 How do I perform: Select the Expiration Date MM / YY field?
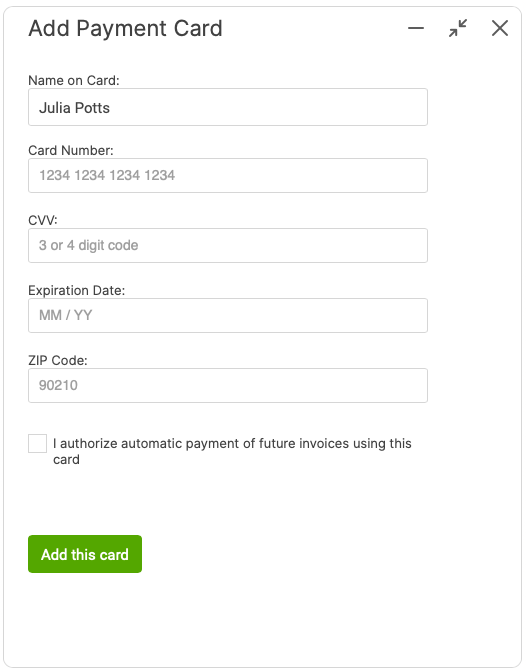[x=228, y=315]
